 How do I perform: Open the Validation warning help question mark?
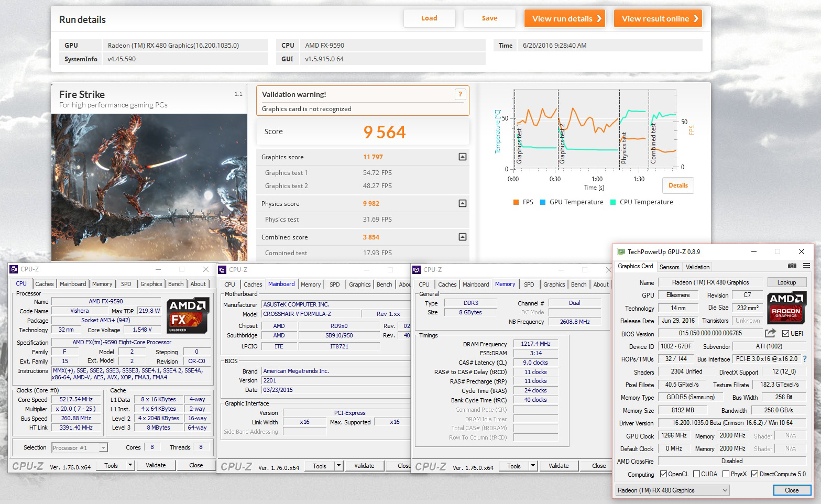point(460,94)
